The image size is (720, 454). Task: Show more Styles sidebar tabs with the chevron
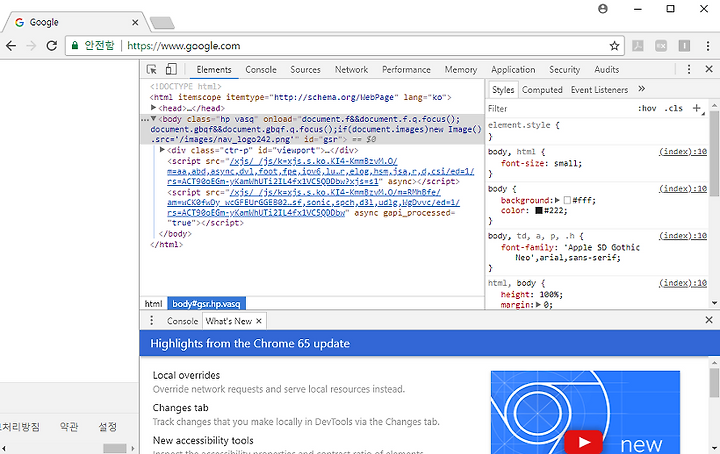click(x=641, y=89)
